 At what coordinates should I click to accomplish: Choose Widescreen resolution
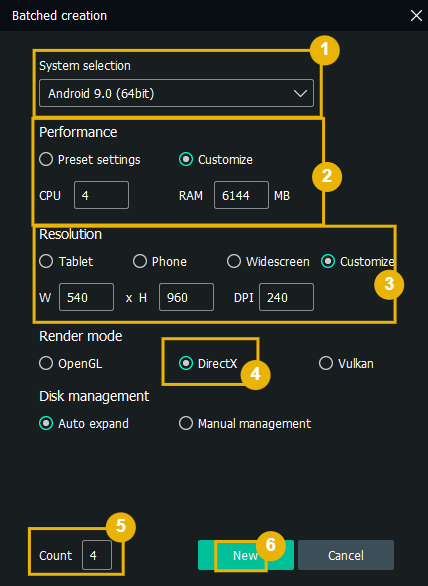[x=268, y=261]
